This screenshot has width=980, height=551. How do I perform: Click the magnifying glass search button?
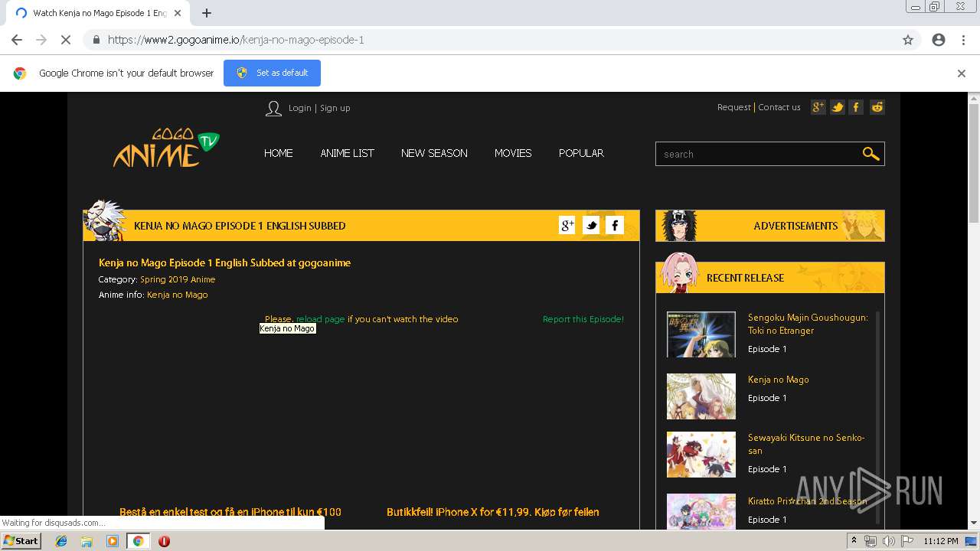[871, 154]
